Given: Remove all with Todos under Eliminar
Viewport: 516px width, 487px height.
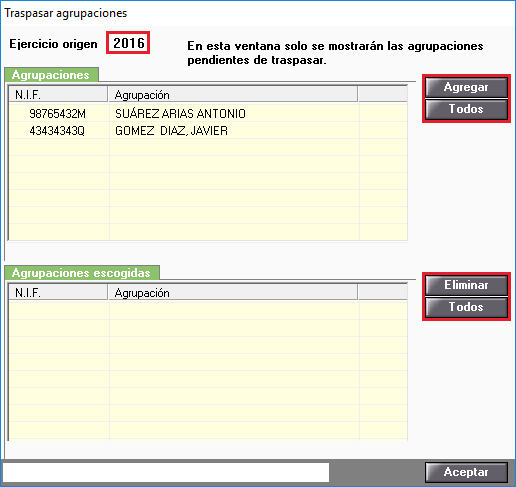Looking at the screenshot, I should point(466,307).
